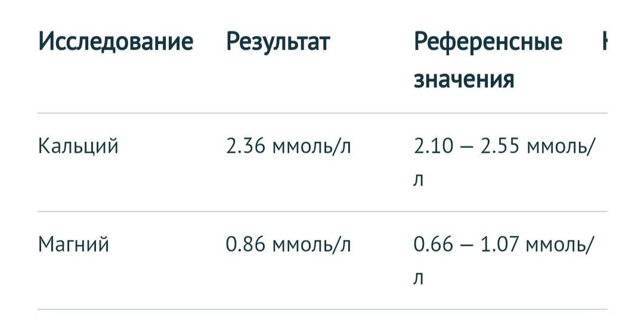Click the ммоль/ unit after 1.07
This screenshot has height=316, width=644.
tap(560, 245)
